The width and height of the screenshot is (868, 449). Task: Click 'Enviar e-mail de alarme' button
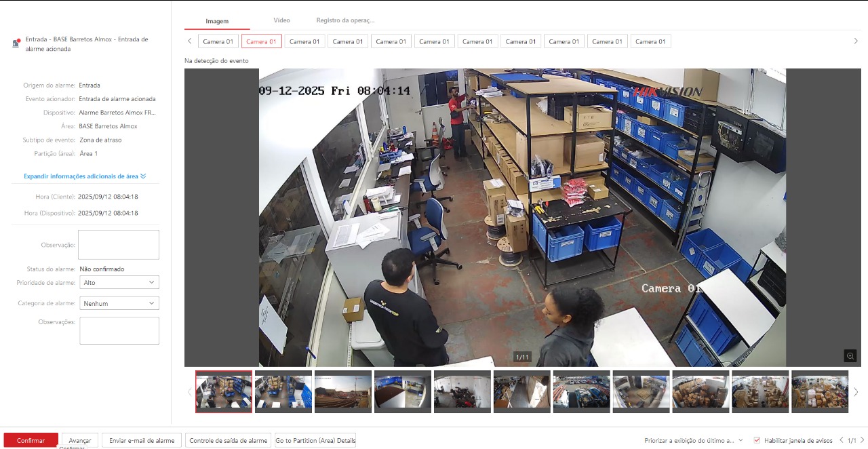142,440
